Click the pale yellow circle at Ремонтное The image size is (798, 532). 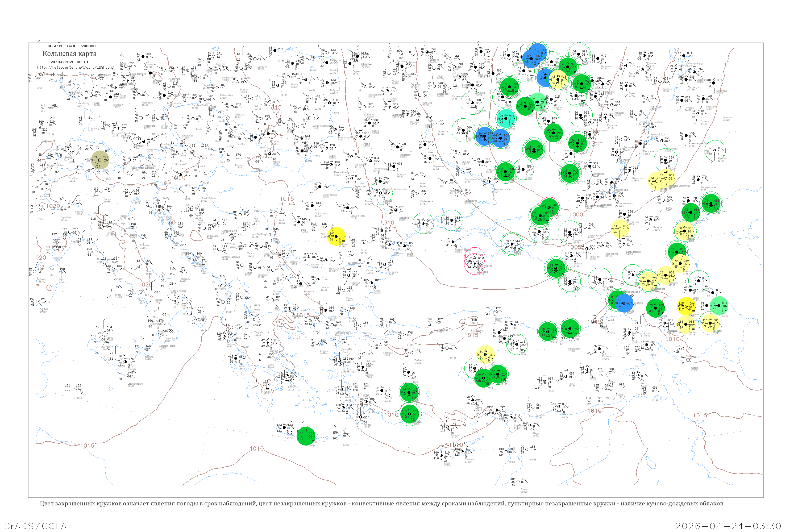[x=620, y=228]
